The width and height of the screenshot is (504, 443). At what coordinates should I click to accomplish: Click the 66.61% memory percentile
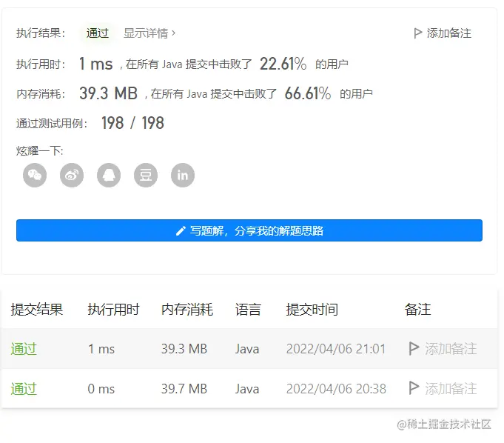point(308,93)
